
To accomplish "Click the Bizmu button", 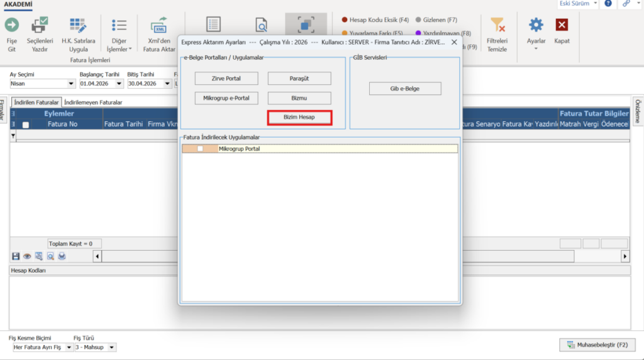I will [x=299, y=98].
